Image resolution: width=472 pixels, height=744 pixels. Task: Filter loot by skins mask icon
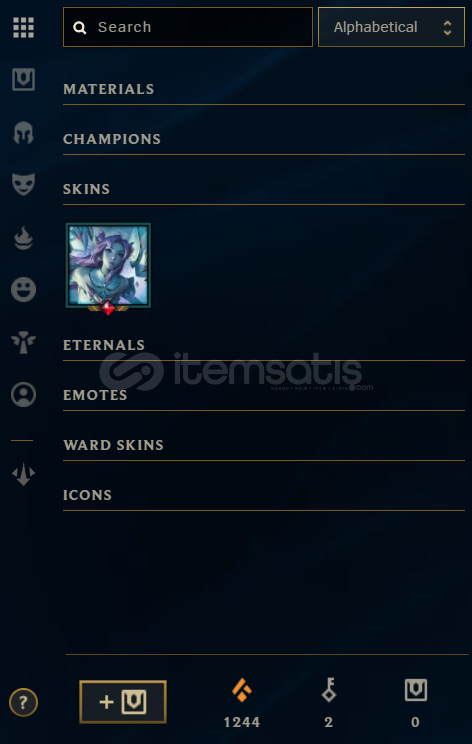[23, 184]
